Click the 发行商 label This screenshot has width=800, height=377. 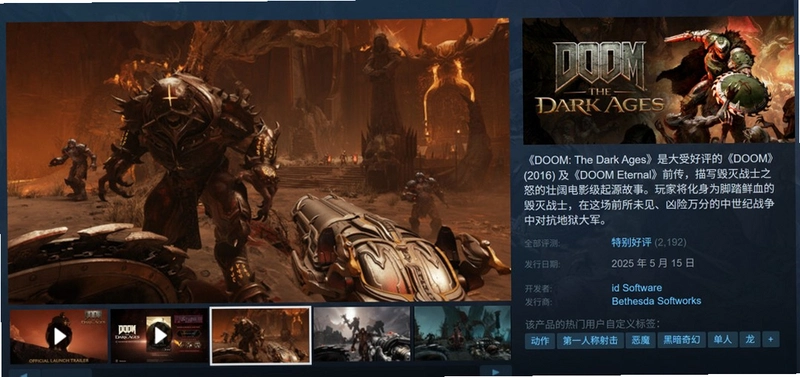(x=538, y=302)
